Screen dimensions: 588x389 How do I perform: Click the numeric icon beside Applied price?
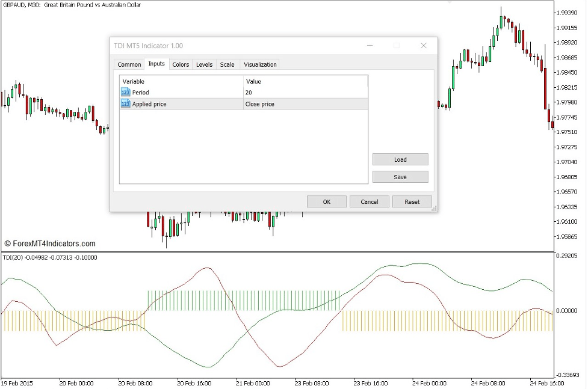point(125,103)
